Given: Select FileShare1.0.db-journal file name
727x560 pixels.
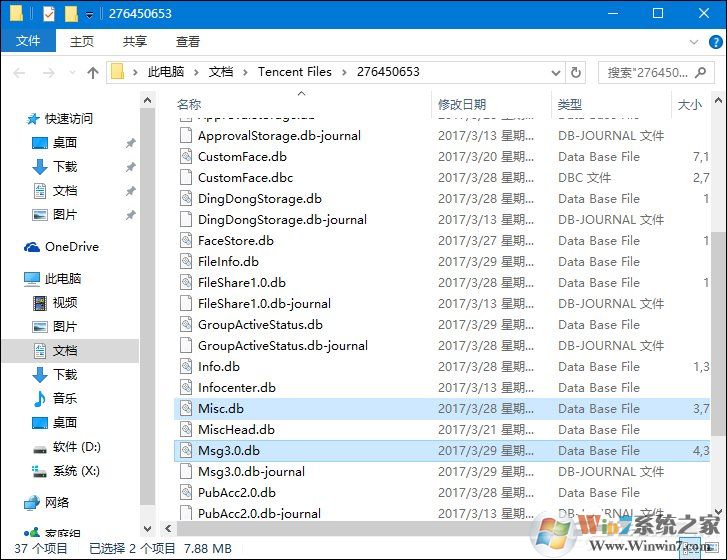Looking at the screenshot, I should (264, 303).
